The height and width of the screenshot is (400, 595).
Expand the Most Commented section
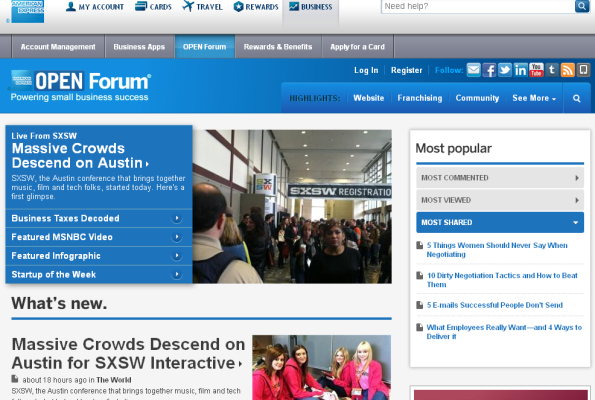(x=500, y=178)
